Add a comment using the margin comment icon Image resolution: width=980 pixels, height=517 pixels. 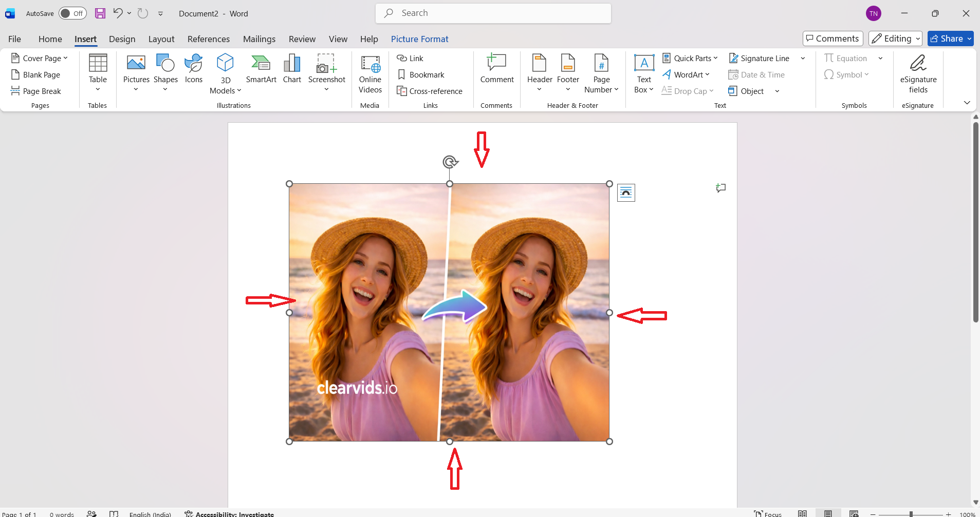(721, 188)
